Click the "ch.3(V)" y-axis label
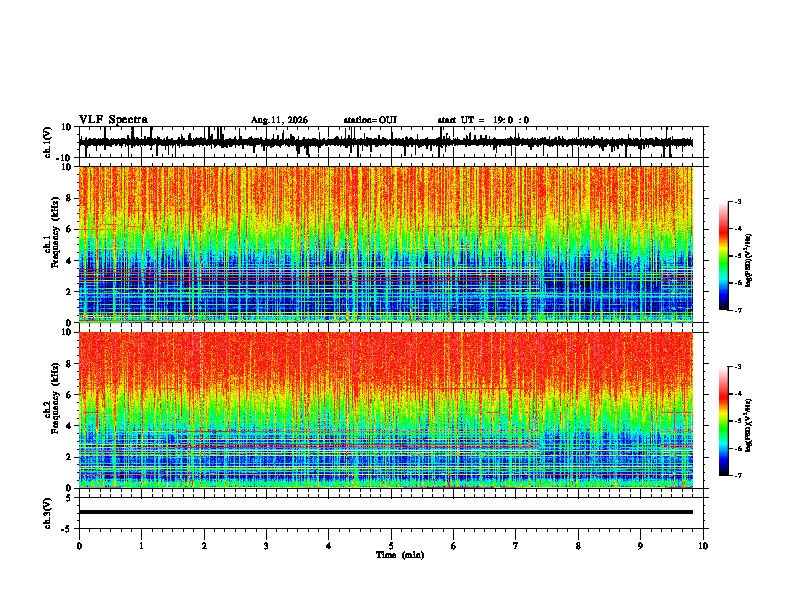This screenshot has height=612, width=792. (x=48, y=514)
